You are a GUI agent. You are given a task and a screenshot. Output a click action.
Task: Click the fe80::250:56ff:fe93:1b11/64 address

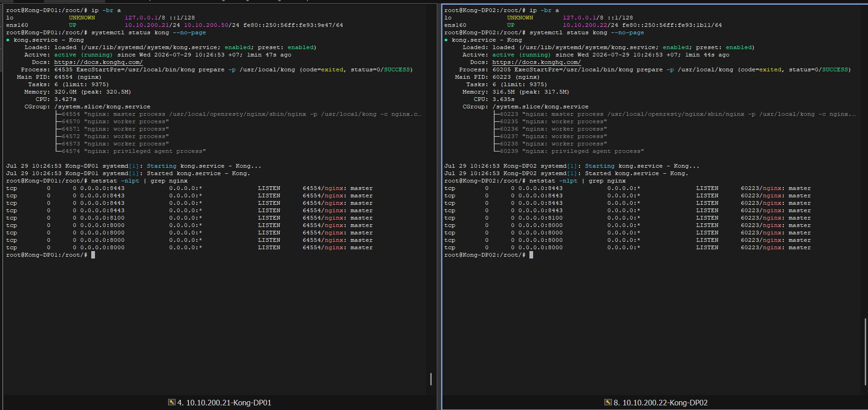672,25
